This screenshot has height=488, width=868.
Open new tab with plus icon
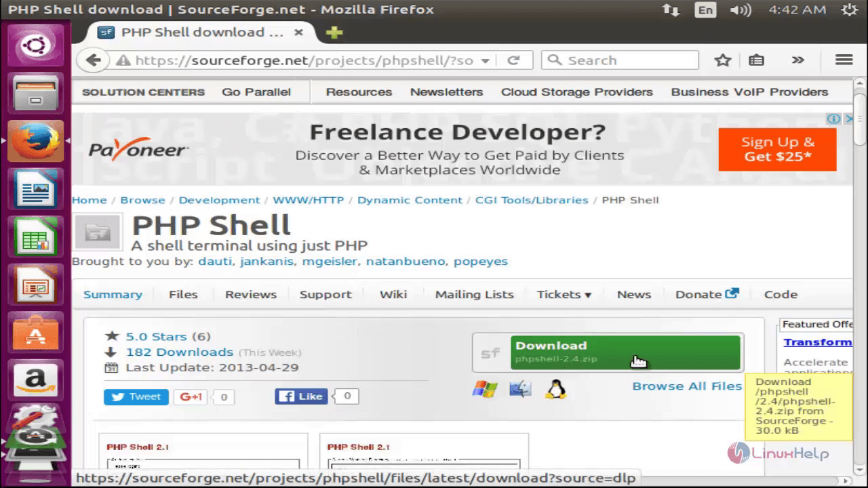point(334,33)
